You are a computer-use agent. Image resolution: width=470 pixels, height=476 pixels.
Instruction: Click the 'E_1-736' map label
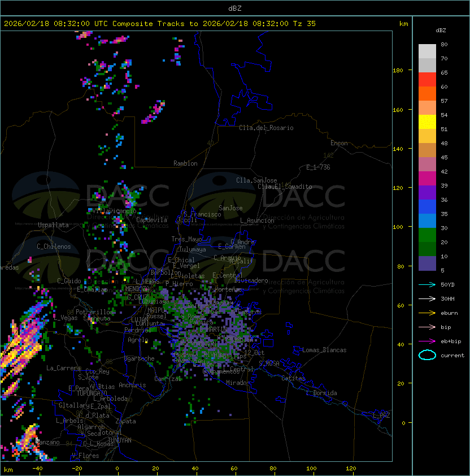[318, 167]
